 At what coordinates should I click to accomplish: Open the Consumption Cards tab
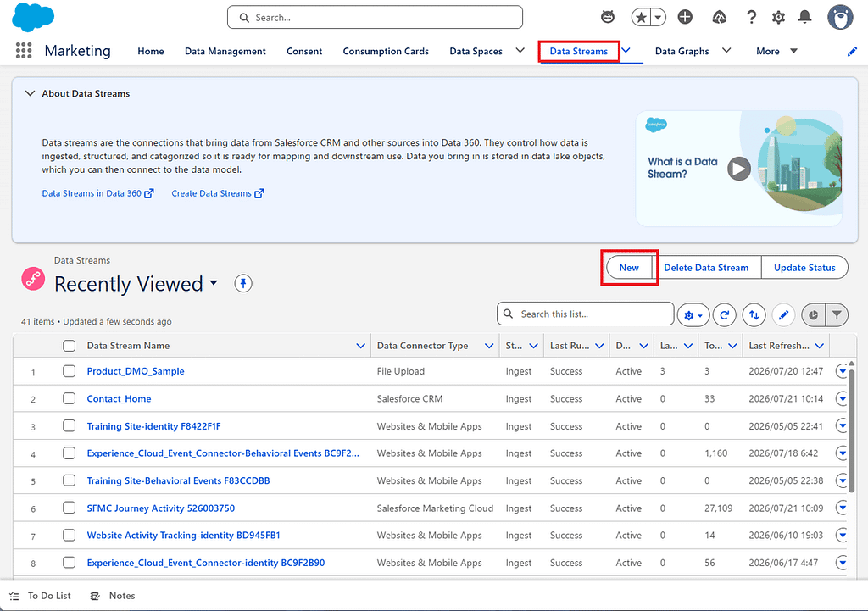[386, 51]
